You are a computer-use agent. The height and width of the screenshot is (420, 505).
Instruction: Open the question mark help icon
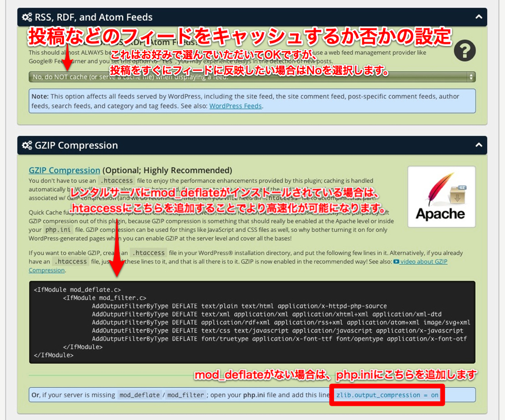click(x=465, y=51)
